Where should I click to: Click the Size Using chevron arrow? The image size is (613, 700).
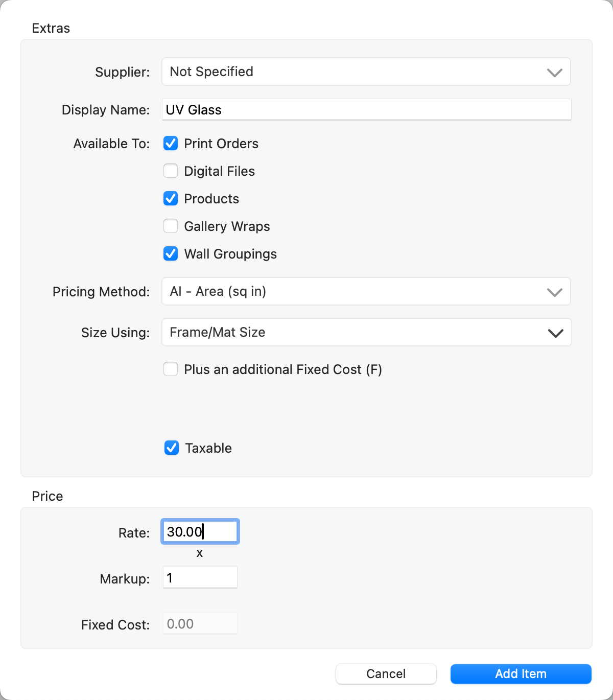click(x=555, y=333)
